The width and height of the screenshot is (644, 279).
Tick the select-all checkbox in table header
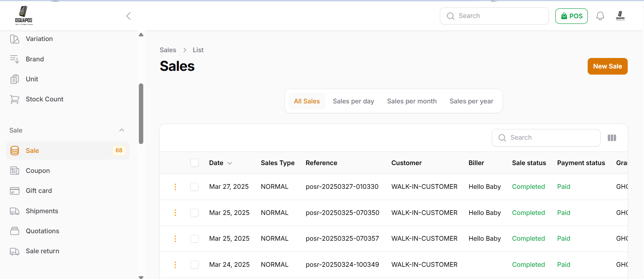pos(195,163)
